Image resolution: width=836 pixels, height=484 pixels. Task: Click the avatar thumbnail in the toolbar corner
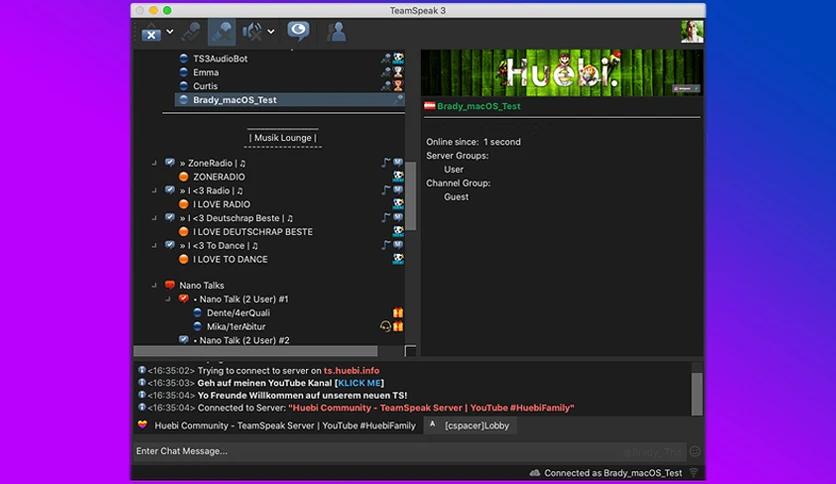point(692,31)
